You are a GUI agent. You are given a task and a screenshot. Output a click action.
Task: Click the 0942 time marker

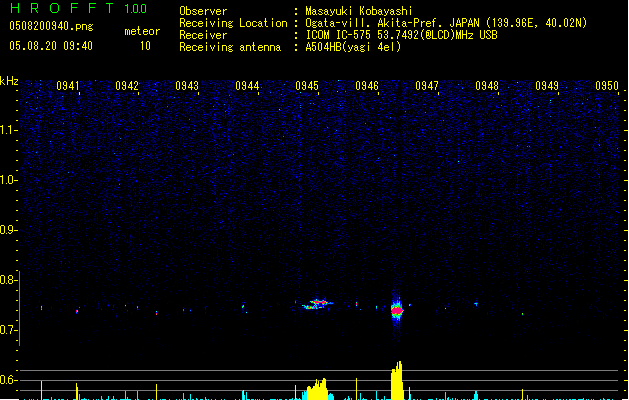tap(127, 86)
